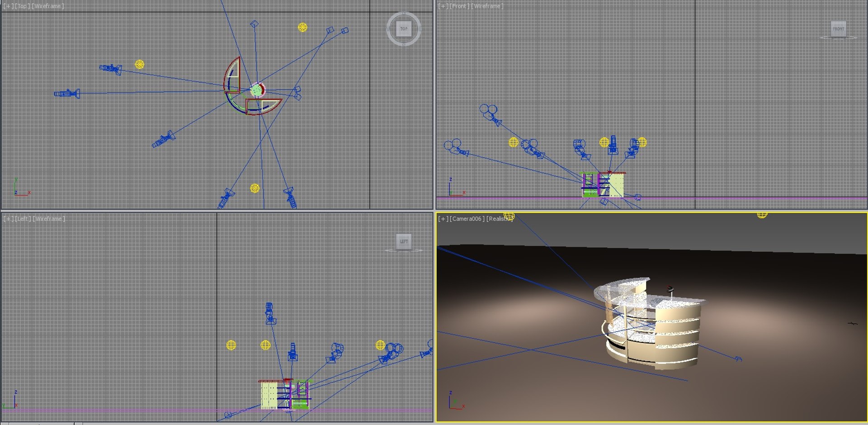Select the rightmost yellow omni light in Front viewport

point(642,142)
